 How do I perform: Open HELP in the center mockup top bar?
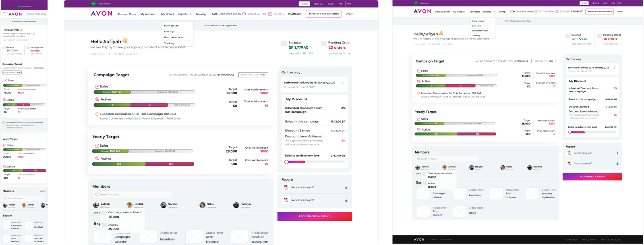tap(331, 4)
